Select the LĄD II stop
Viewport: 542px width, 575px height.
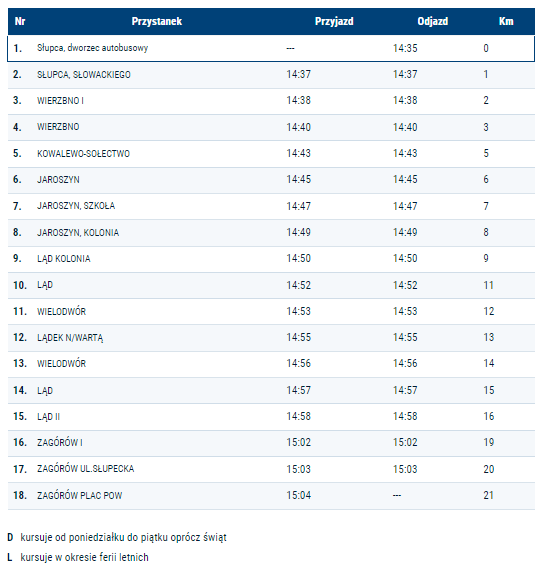coord(48,417)
